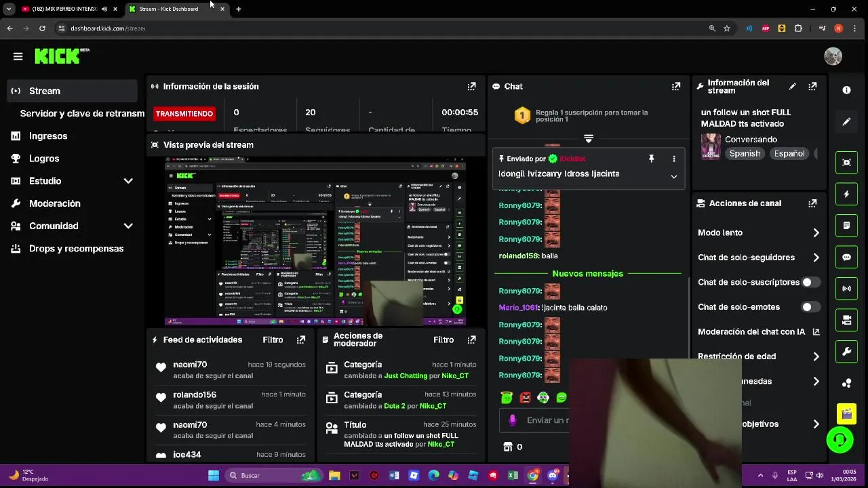Open the pinned message three-dot options
868x488 pixels.
(673, 159)
